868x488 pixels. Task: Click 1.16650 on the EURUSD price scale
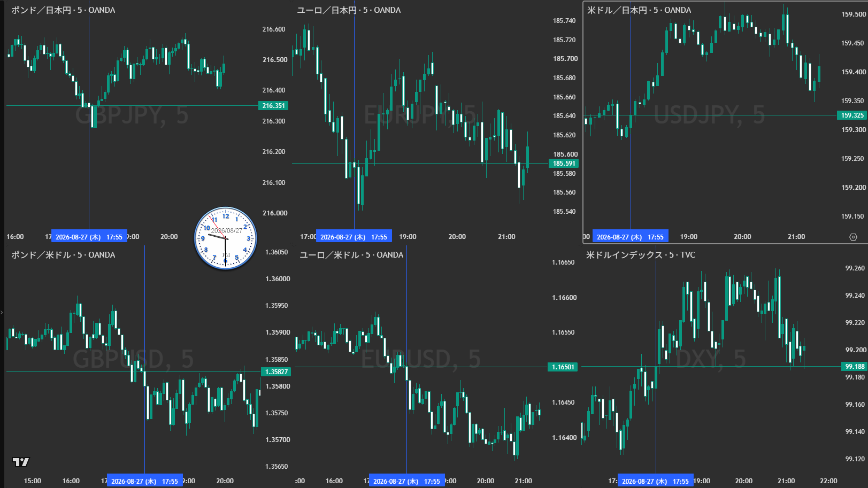[x=563, y=262]
